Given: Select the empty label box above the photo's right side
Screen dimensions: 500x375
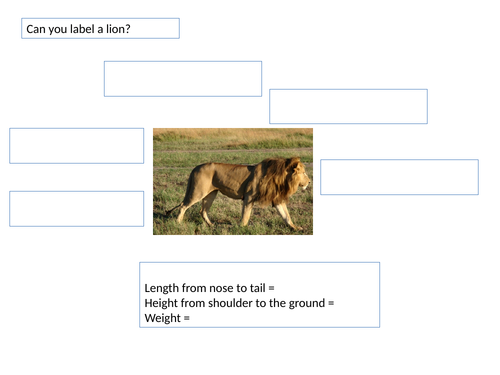Looking at the screenshot, I should [x=348, y=106].
